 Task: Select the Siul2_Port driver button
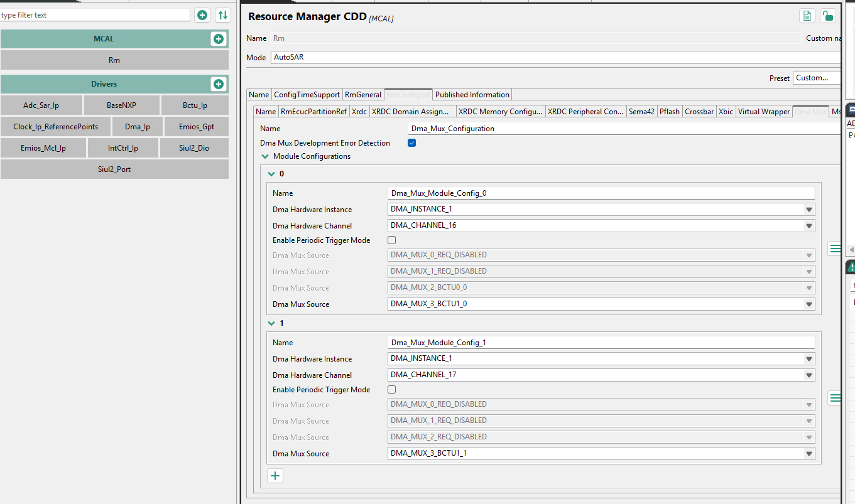[115, 169]
